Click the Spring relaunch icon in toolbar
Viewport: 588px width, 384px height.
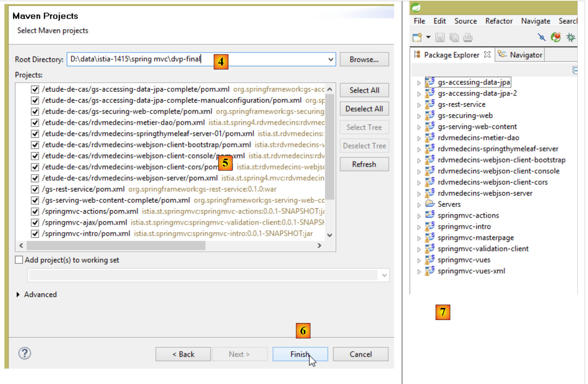point(556,37)
